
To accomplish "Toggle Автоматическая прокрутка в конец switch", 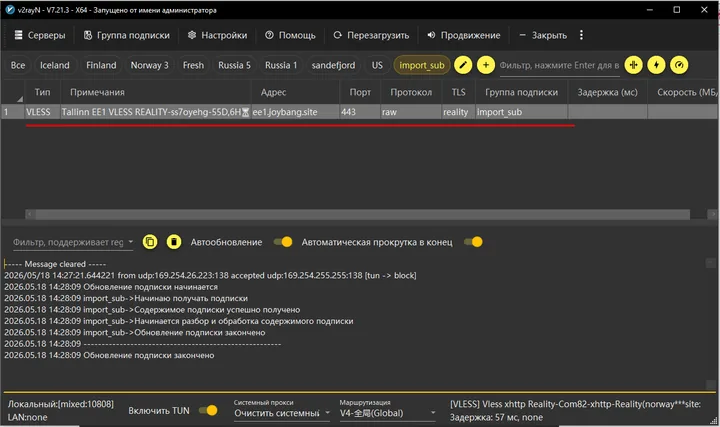I will coord(473,242).
